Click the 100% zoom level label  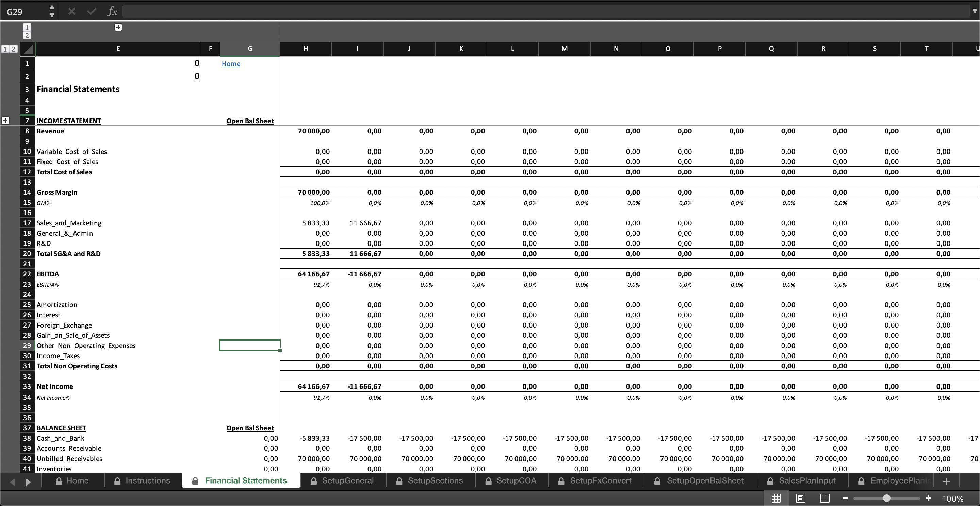coord(953,499)
